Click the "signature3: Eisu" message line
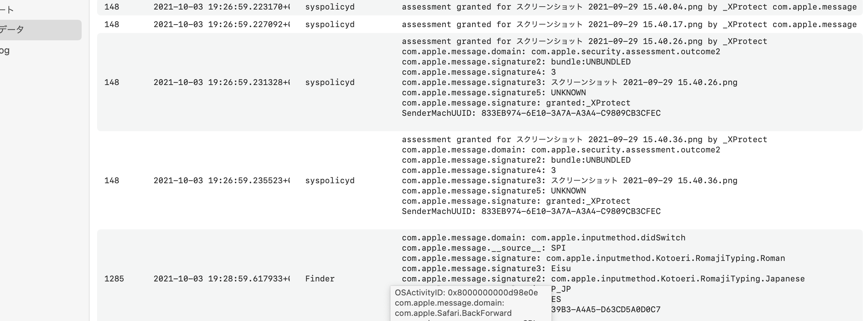The image size is (868, 321). tap(486, 269)
